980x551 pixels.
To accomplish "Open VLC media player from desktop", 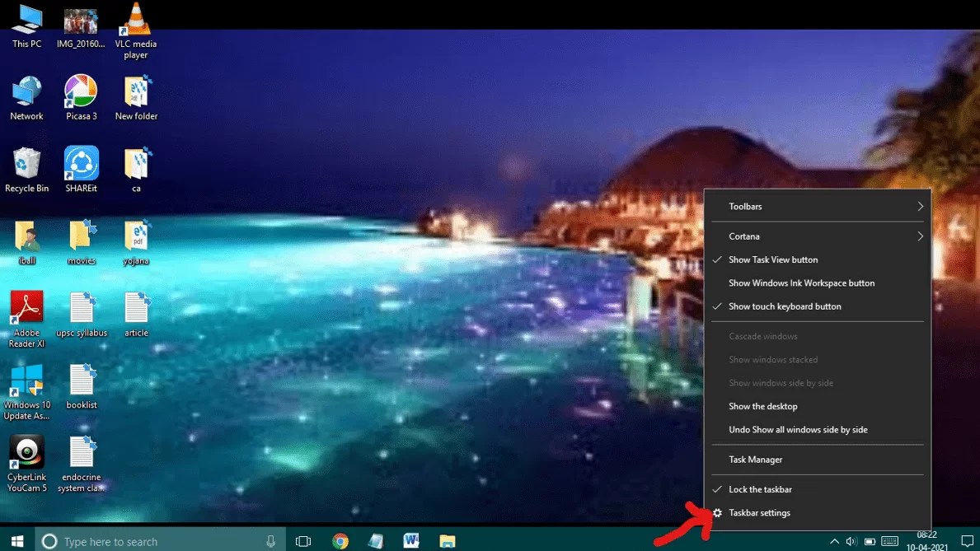I will pyautogui.click(x=135, y=21).
